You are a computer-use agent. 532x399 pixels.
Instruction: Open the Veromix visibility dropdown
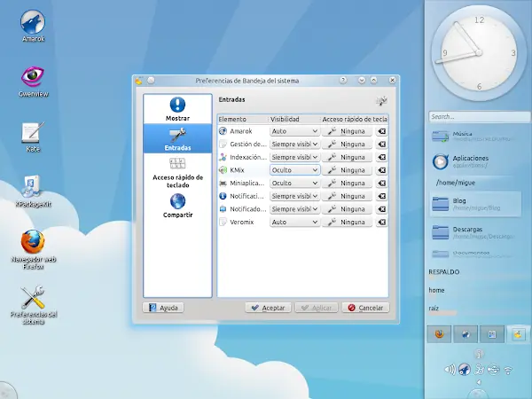[294, 223]
